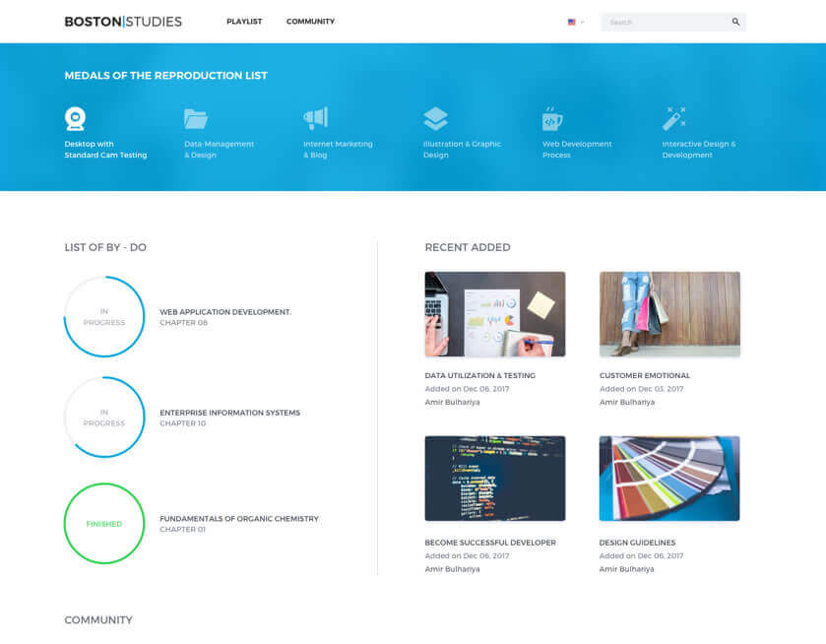Select the webcam Desktop with Standard Cam icon
Screen dimensions: 826x644
76,118
